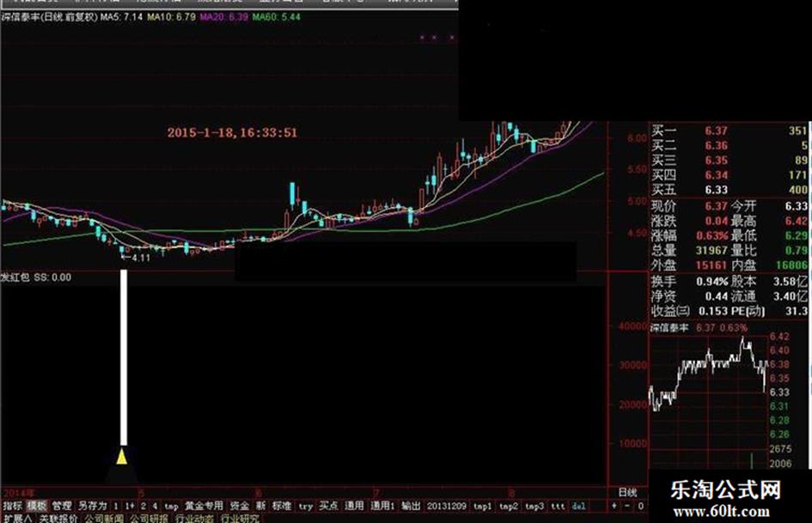Screen dimensions: 812x523
Task: Click the 发红包 SS: 0.00 indicator label
Action: pyautogui.click(x=36, y=277)
